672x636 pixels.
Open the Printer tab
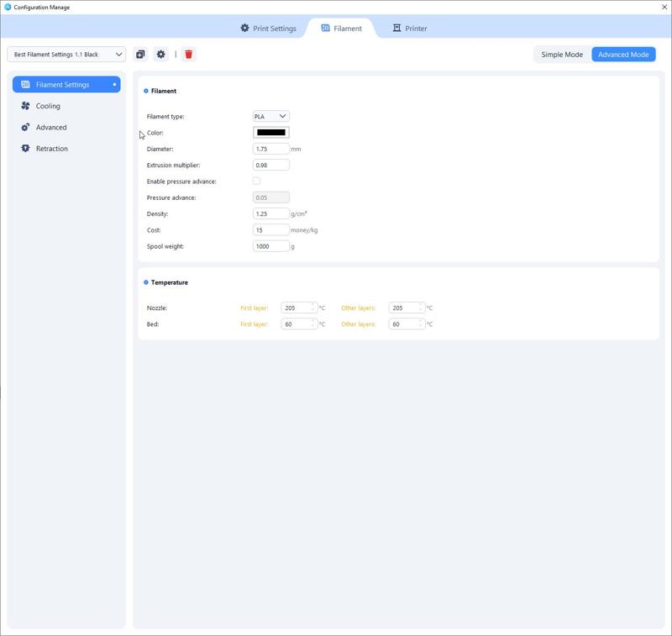(410, 29)
